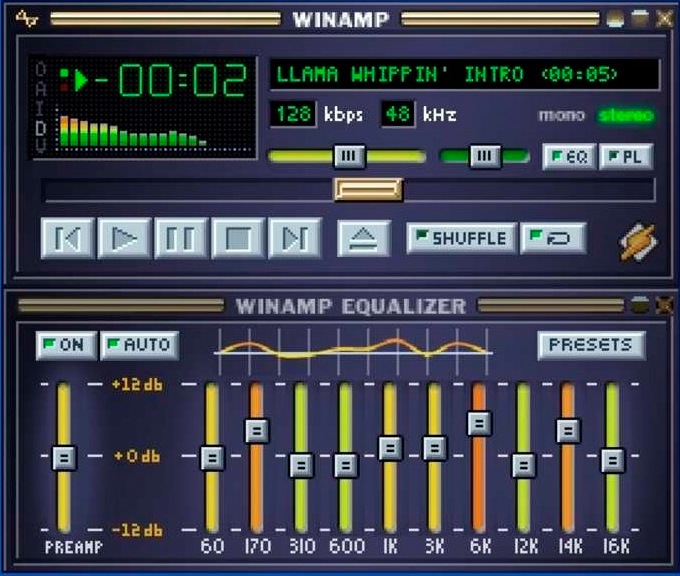This screenshot has height=576, width=680.
Task: Click the 3K band slider handle
Action: [435, 448]
